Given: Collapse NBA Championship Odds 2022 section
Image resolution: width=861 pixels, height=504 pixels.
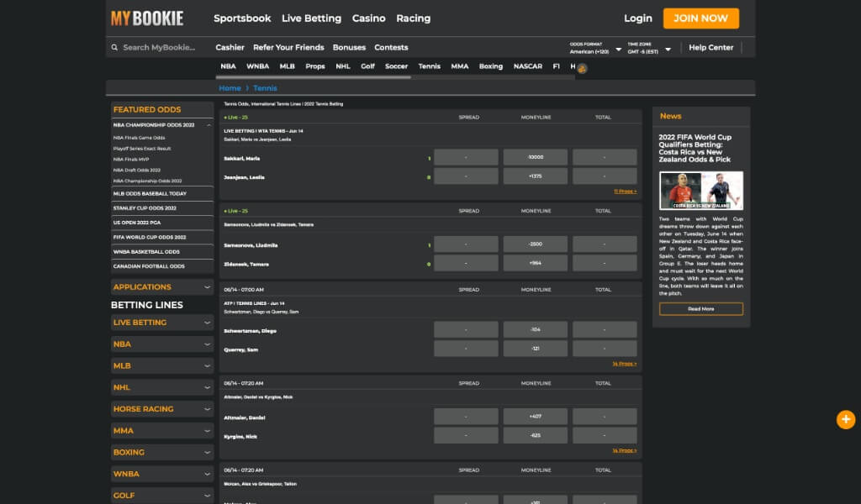Looking at the screenshot, I should pos(209,125).
